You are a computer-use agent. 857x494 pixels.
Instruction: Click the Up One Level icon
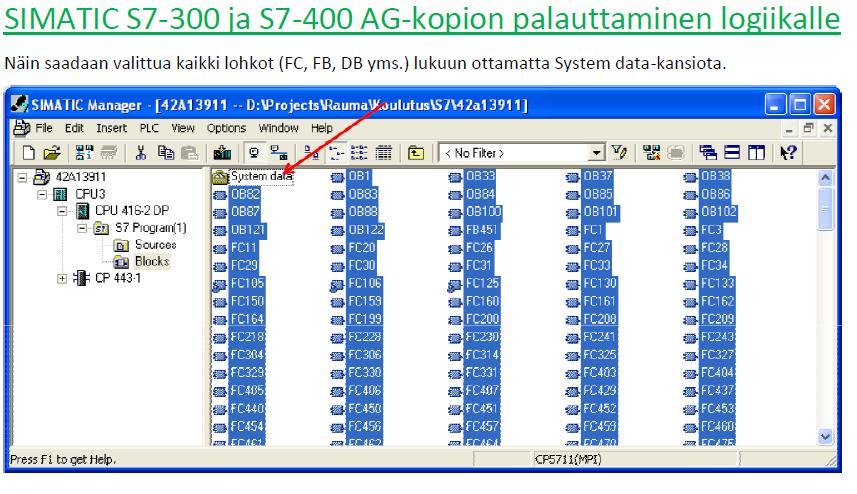pos(416,153)
